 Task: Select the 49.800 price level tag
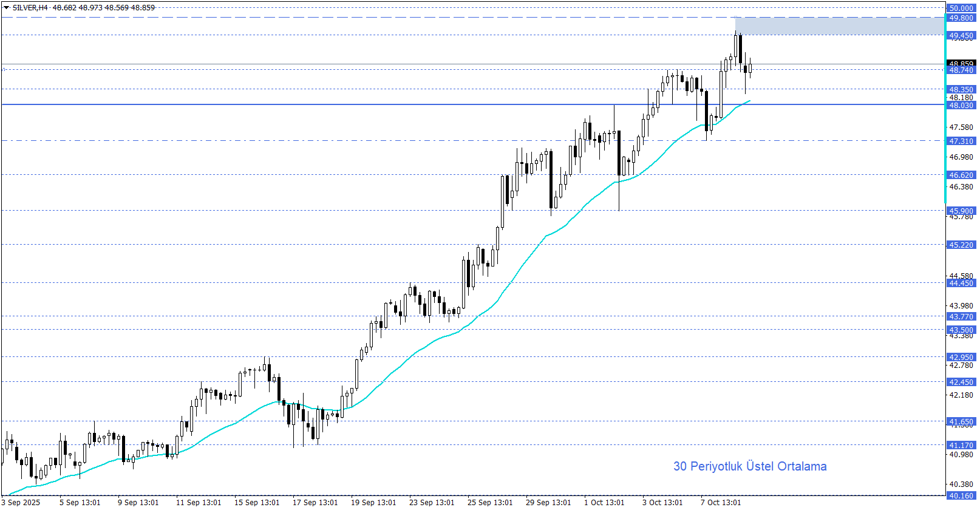[961, 18]
